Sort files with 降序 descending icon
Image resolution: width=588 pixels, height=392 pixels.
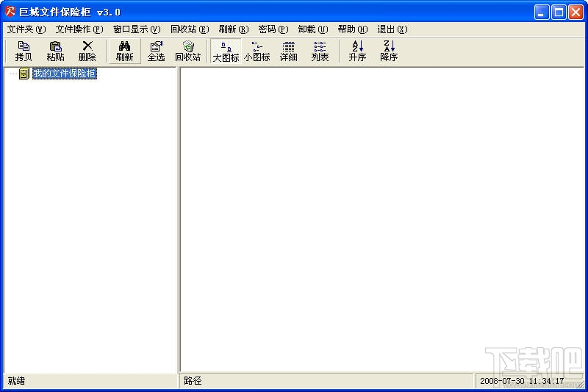coord(389,51)
